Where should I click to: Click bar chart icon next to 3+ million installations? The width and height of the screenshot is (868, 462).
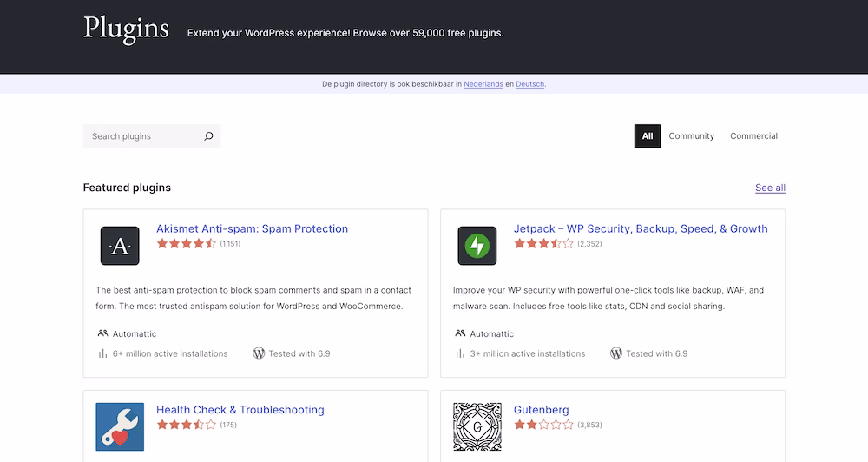click(460, 353)
